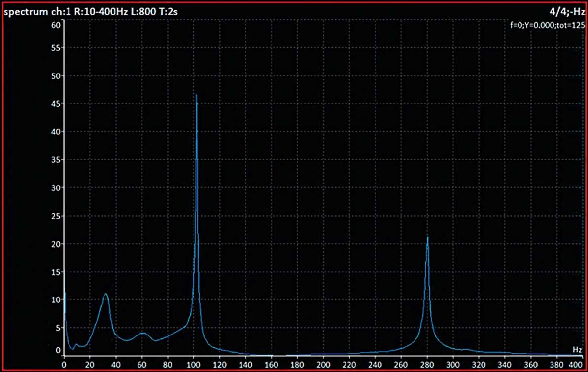This screenshot has width=588, height=372.
Task: Click the '35' label on the amplitude axis
Action: [56, 159]
